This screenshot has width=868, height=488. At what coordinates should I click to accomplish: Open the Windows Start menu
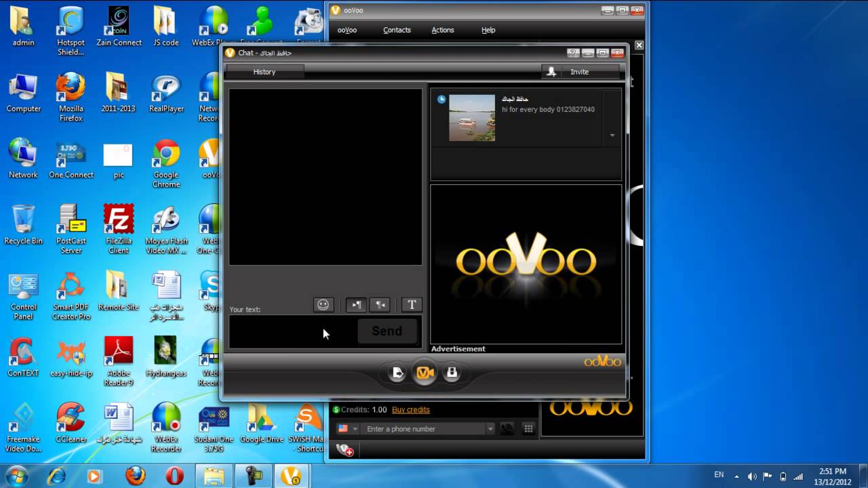pyautogui.click(x=16, y=475)
